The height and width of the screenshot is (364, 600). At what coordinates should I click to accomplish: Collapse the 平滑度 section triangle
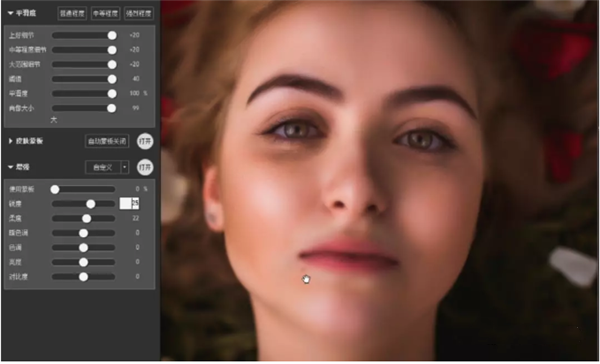pos(10,13)
